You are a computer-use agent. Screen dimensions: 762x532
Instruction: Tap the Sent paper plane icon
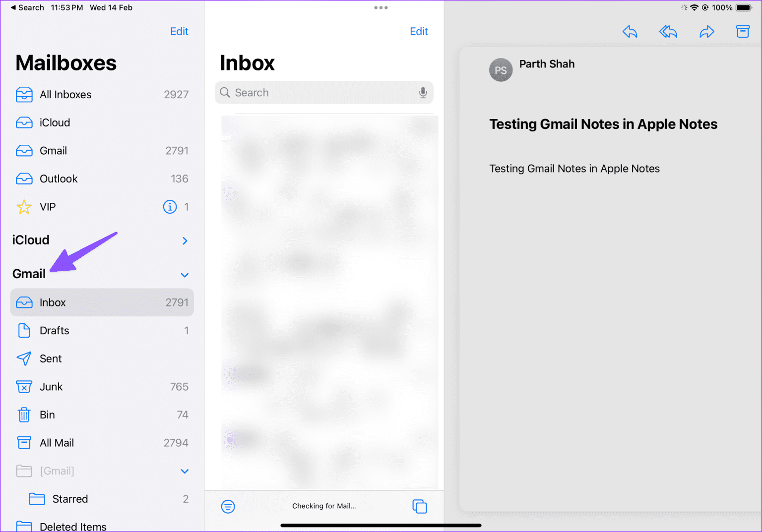pyautogui.click(x=24, y=358)
